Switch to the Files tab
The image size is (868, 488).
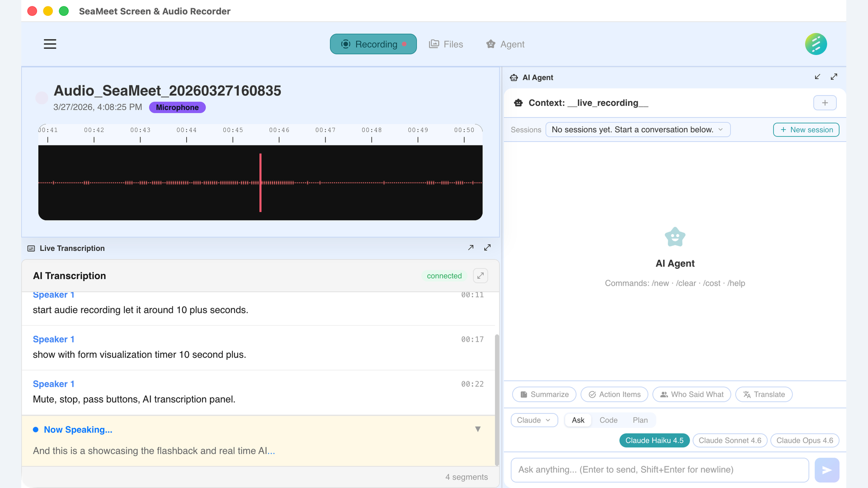(446, 44)
